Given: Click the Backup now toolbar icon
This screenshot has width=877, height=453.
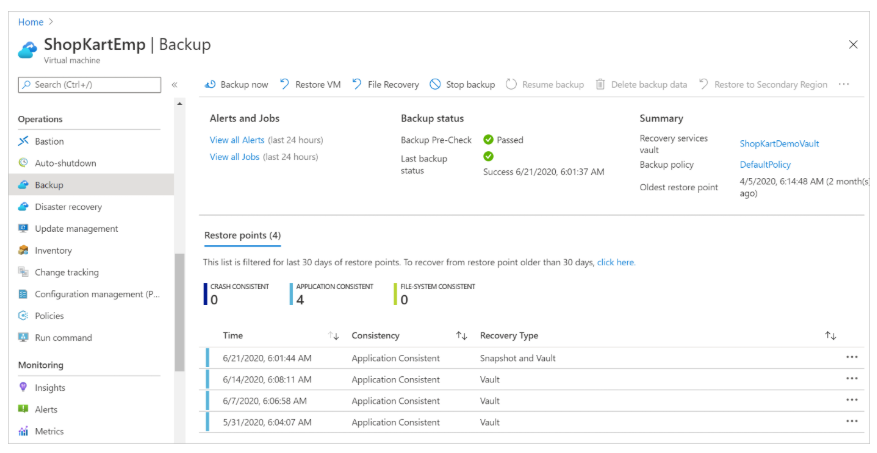Looking at the screenshot, I should click(210, 84).
